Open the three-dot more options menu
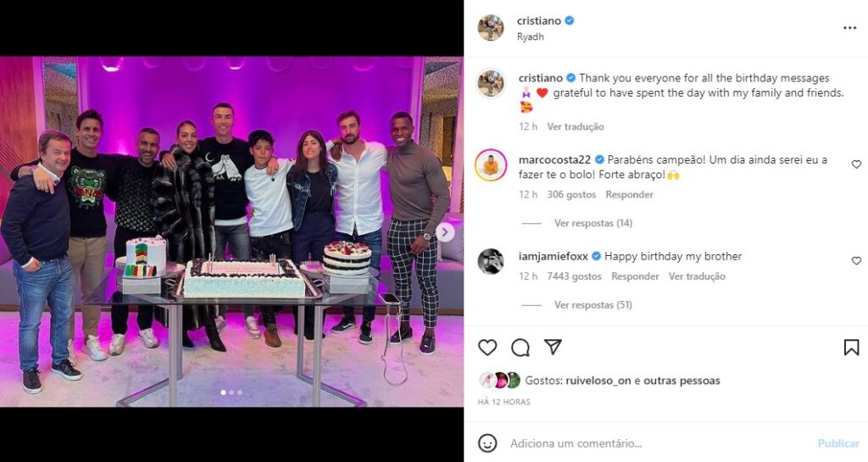This screenshot has width=868, height=462. (849, 28)
